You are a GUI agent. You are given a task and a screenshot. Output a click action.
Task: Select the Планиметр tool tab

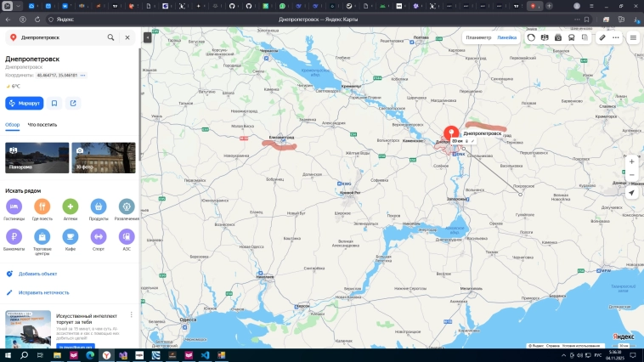[x=478, y=37]
